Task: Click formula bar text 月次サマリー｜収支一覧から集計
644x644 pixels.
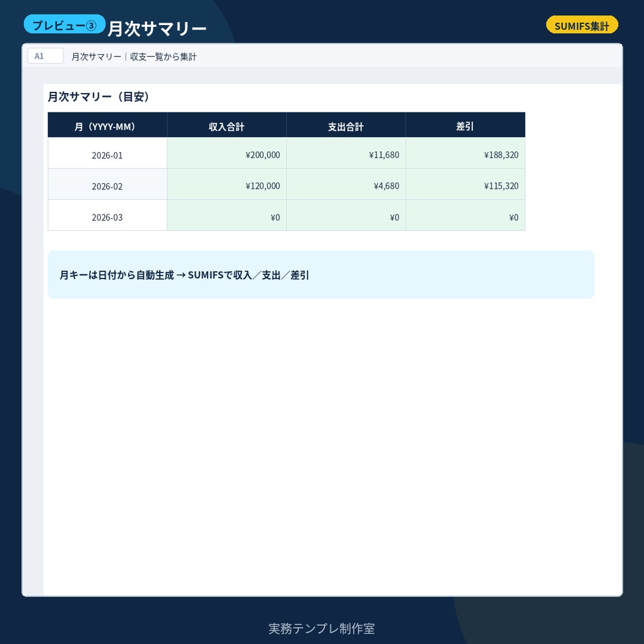Action: [134, 56]
